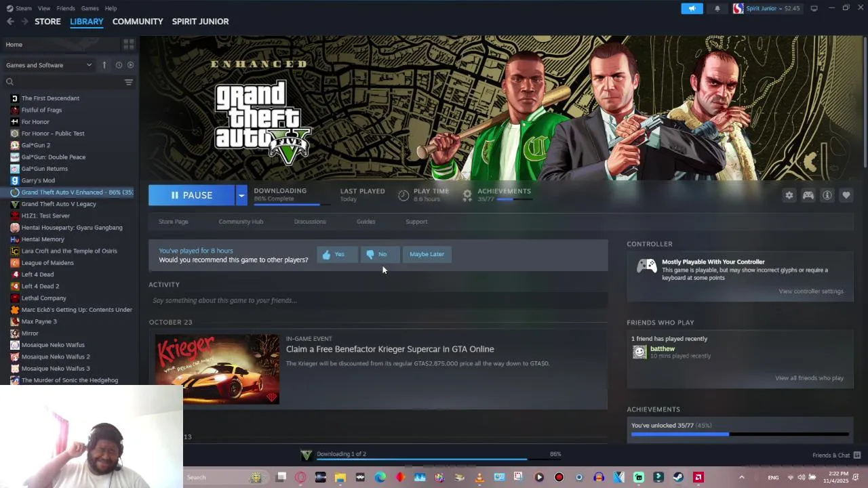Open File Explorer from the taskbar
868x488 pixels.
click(x=340, y=477)
